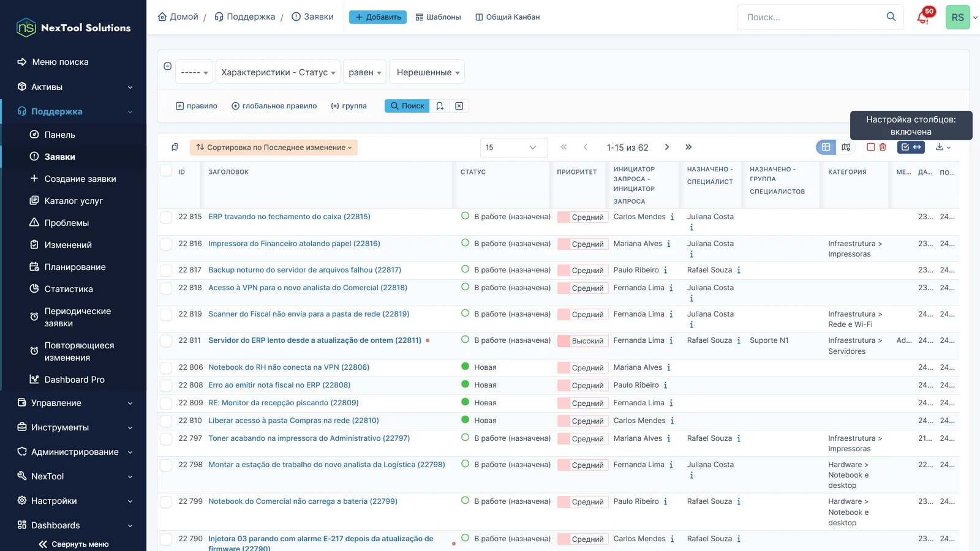
Task: Click the Добавить button
Action: [x=378, y=17]
